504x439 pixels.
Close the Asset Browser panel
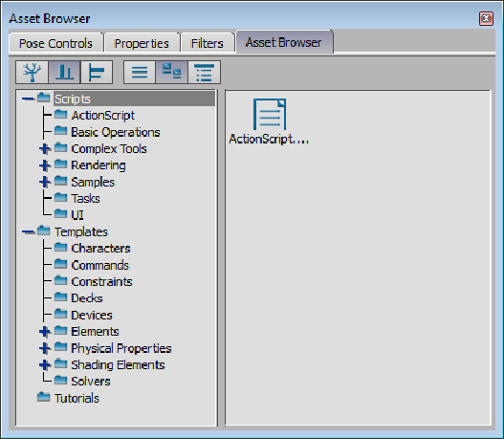(x=486, y=18)
